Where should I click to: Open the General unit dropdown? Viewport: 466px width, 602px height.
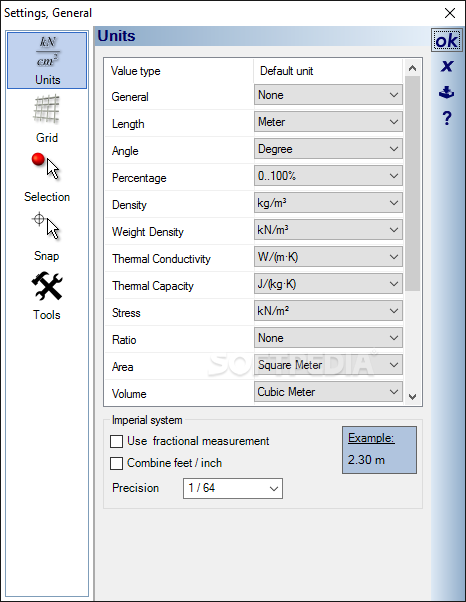(328, 95)
